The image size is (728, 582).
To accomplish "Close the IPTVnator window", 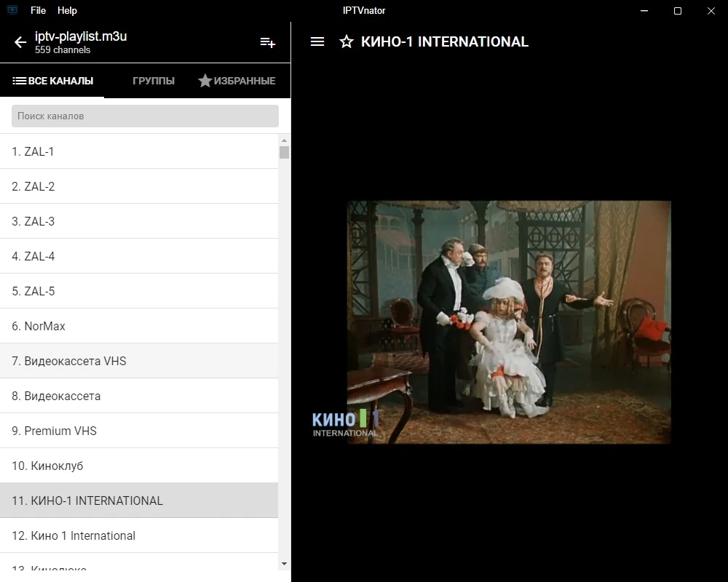I will [711, 11].
